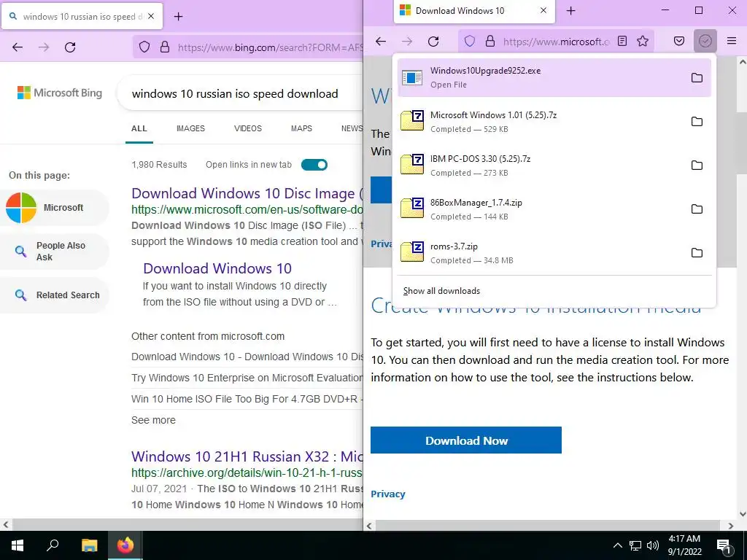Click shield icon in Bing window
This screenshot has height=560, width=747.
tap(144, 47)
